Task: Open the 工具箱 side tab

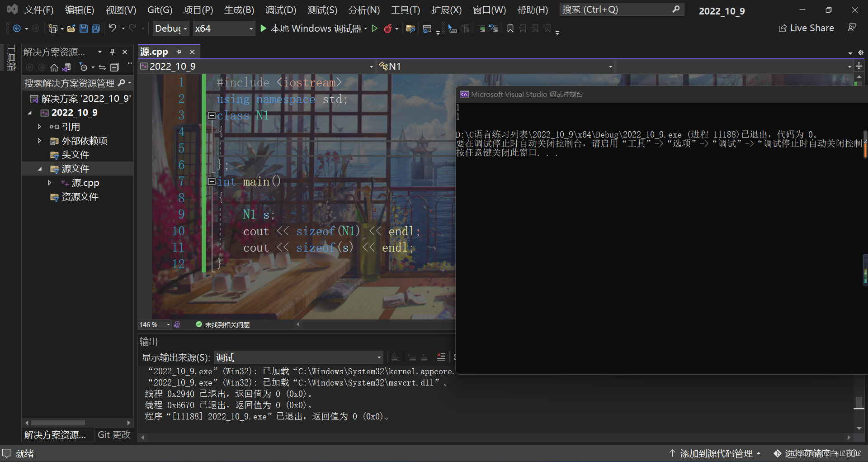Action: (11, 57)
